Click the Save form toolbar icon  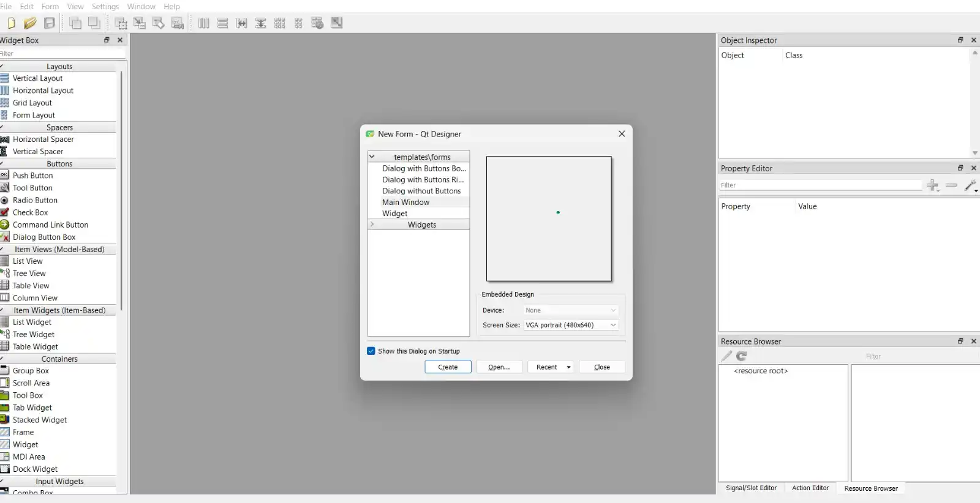point(50,23)
